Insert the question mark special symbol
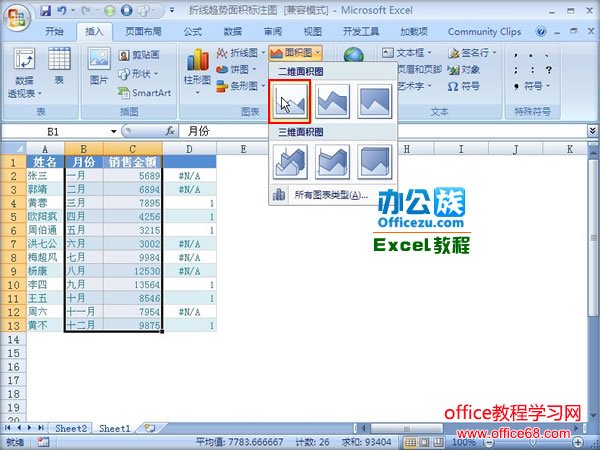This screenshot has height=450, width=600. (x=549, y=70)
